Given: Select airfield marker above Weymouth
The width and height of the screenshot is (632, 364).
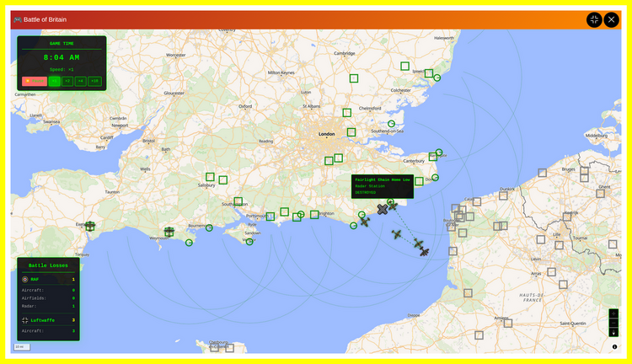Looking at the screenshot, I should 169,232.
